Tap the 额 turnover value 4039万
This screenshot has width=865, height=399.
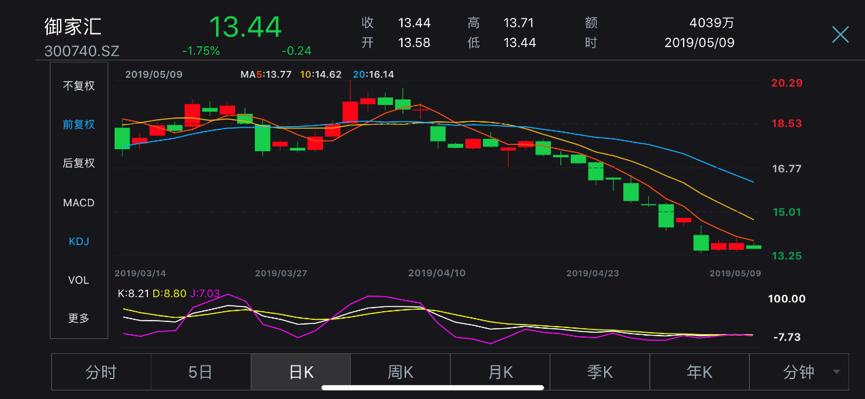pyautogui.click(x=712, y=23)
